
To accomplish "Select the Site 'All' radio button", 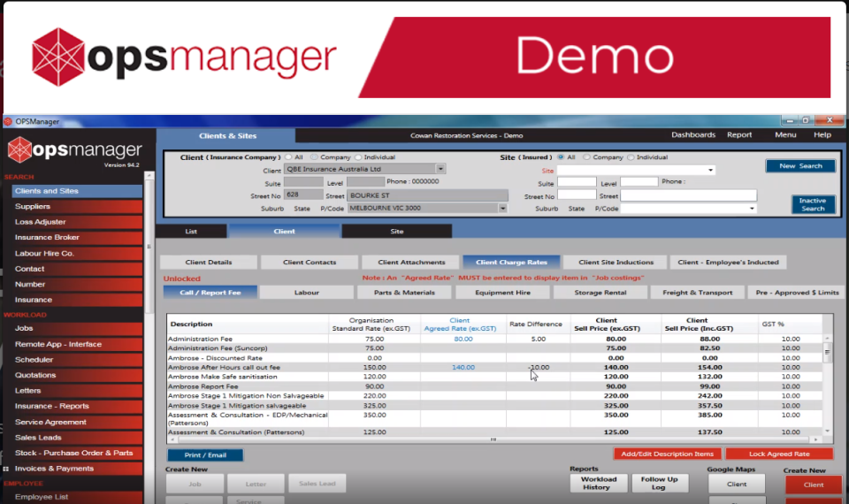I will (x=561, y=157).
